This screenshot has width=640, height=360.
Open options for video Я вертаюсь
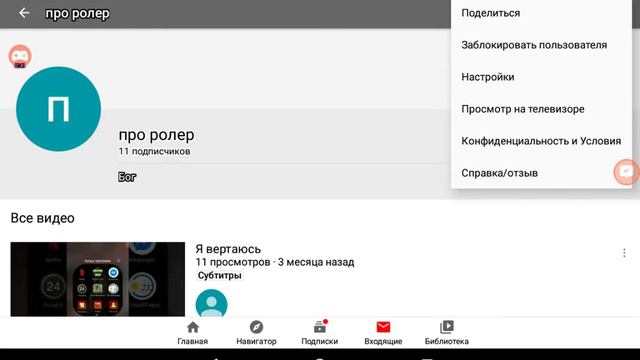pos(624,253)
